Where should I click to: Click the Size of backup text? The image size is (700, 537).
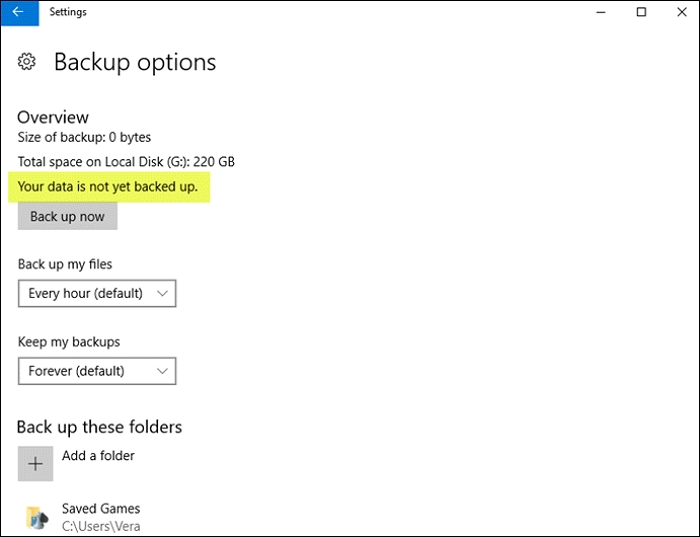[84, 137]
